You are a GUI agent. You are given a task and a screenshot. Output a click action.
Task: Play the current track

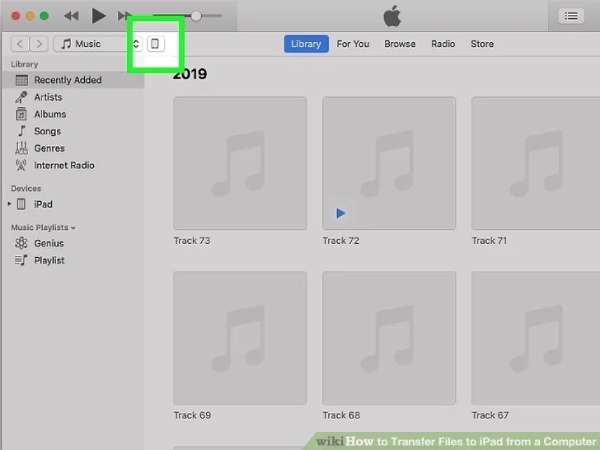click(x=98, y=16)
